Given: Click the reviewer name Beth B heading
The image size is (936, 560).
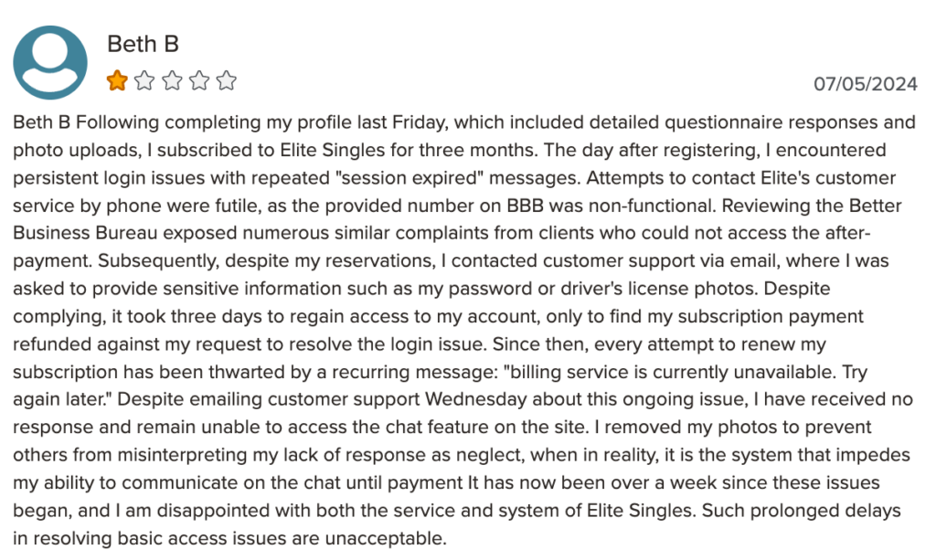Looking at the screenshot, I should (x=143, y=44).
